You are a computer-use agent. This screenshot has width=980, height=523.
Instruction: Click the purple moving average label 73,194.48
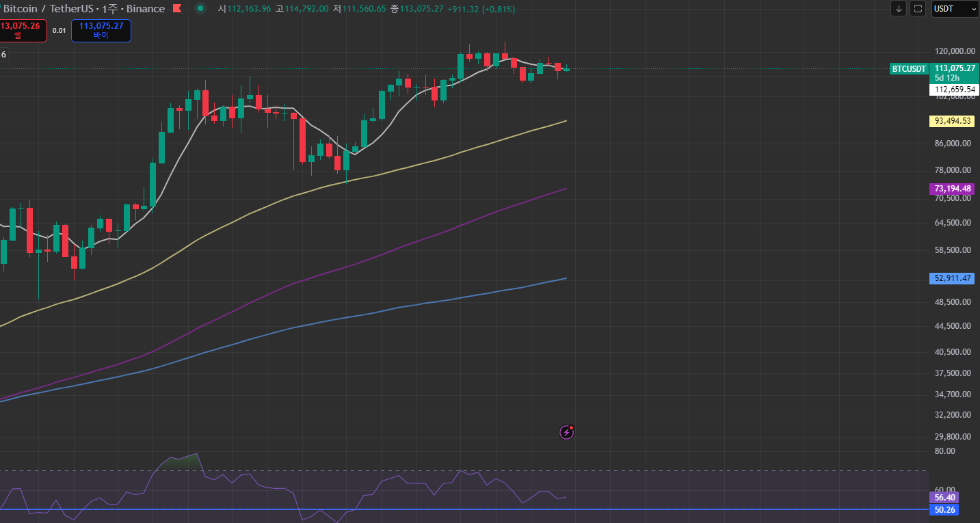[x=953, y=189]
